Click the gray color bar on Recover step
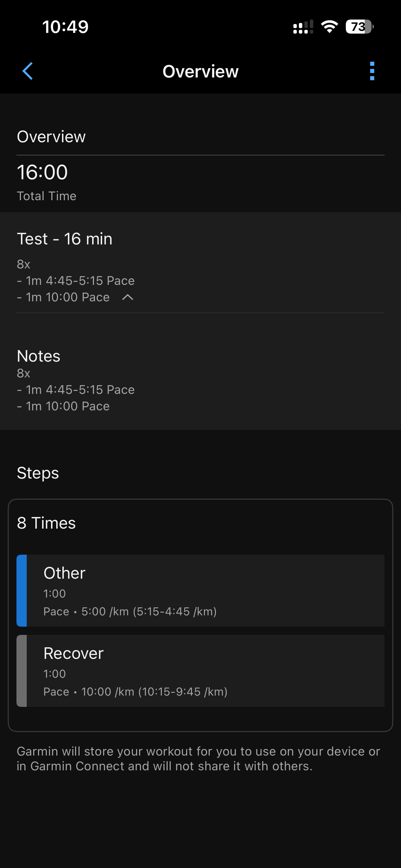This screenshot has height=868, width=401. [x=22, y=671]
